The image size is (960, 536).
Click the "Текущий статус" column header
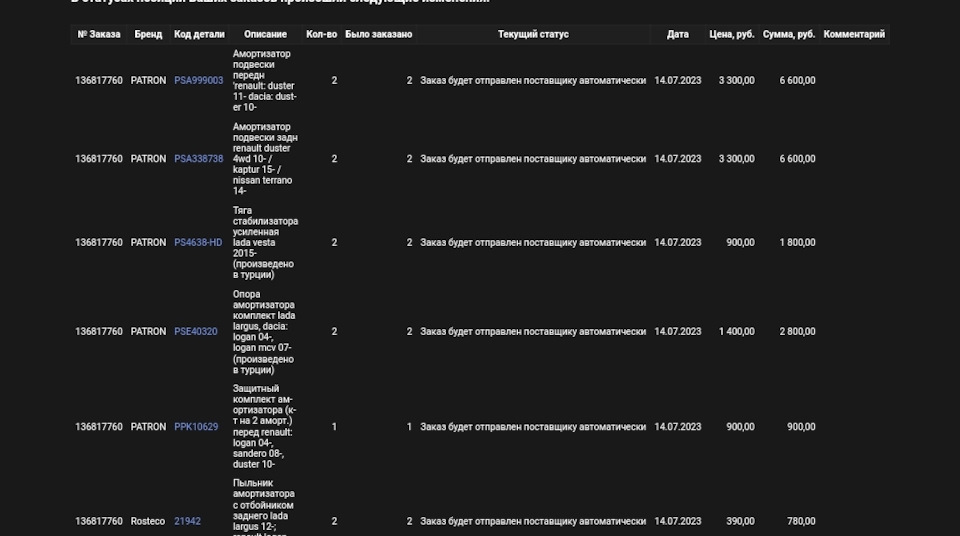pyautogui.click(x=533, y=34)
